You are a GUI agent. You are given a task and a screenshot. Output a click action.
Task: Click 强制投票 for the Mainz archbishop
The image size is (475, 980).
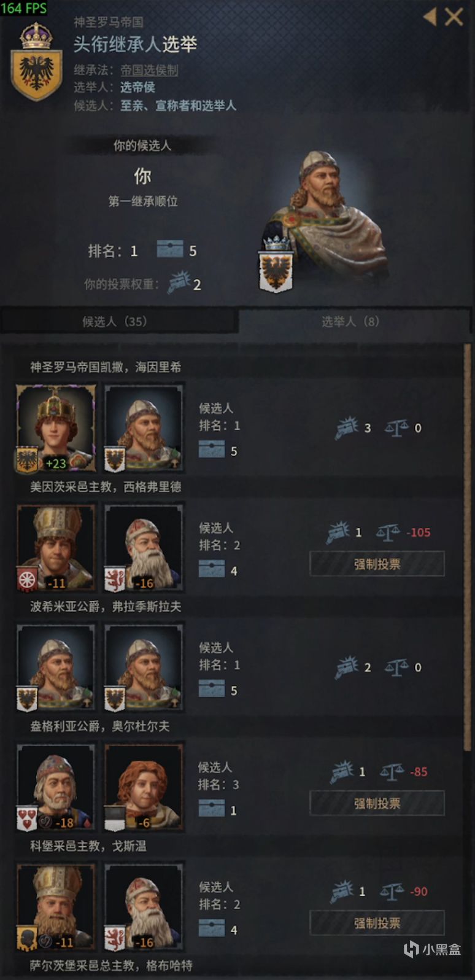tap(377, 564)
